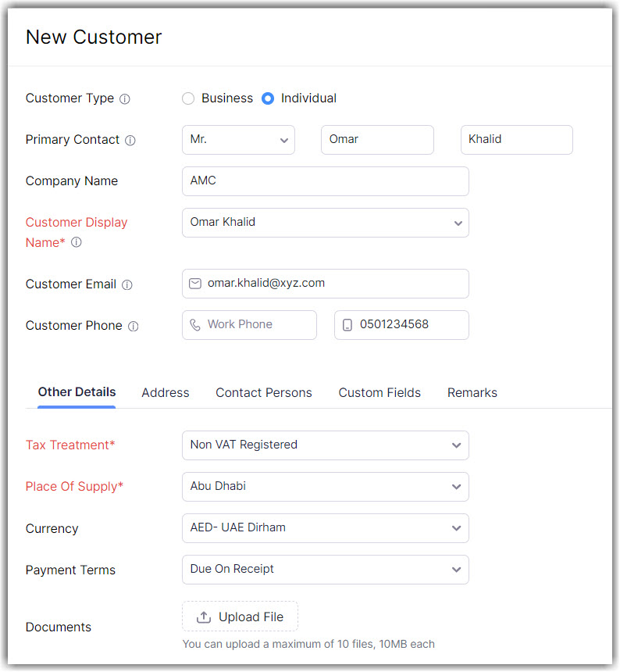Switch to the Address tab
Screen dimensions: 620x672
[x=166, y=393]
